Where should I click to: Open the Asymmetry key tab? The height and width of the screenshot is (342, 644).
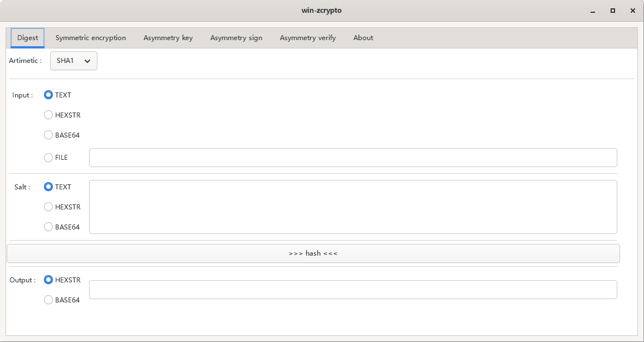pyautogui.click(x=168, y=38)
